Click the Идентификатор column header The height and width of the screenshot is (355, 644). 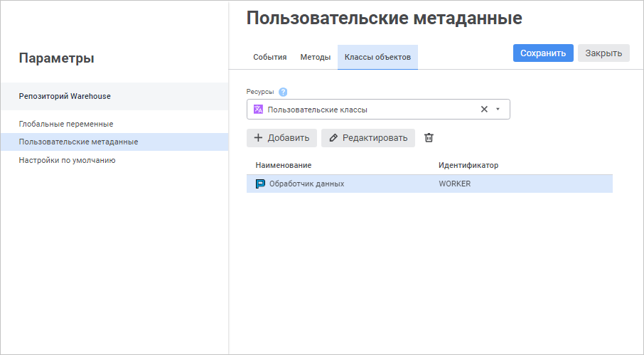[468, 165]
